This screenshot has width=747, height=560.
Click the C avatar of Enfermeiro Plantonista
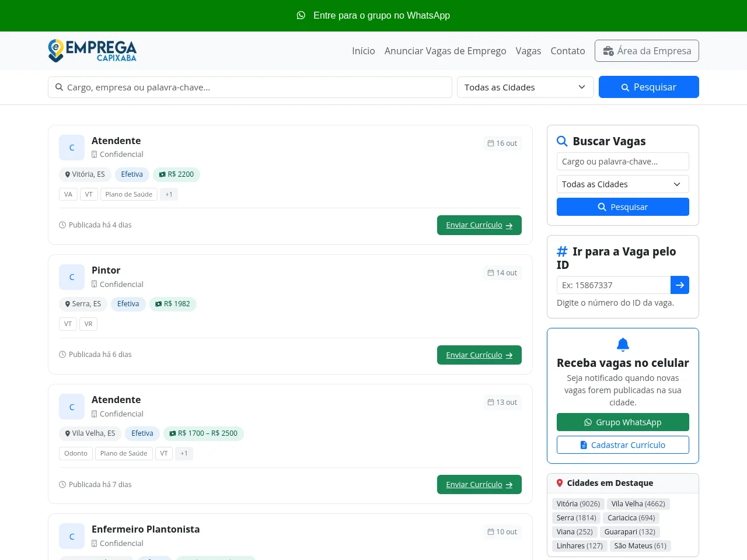72,536
